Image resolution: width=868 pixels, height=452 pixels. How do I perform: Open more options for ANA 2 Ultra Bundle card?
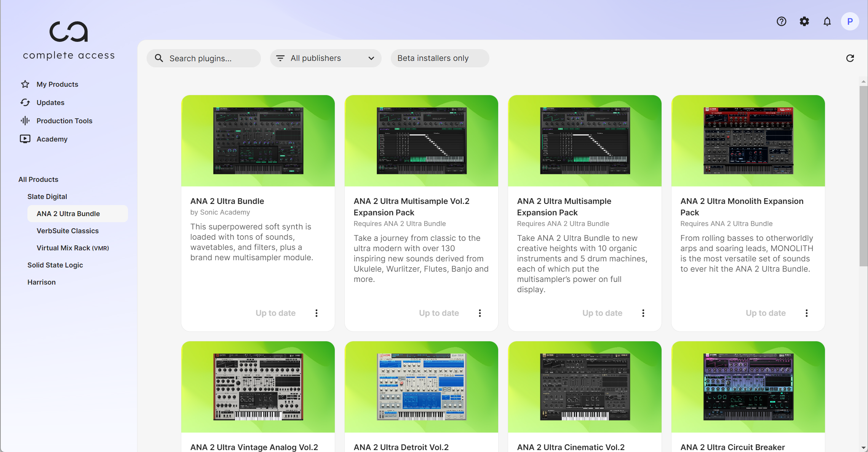coord(316,313)
